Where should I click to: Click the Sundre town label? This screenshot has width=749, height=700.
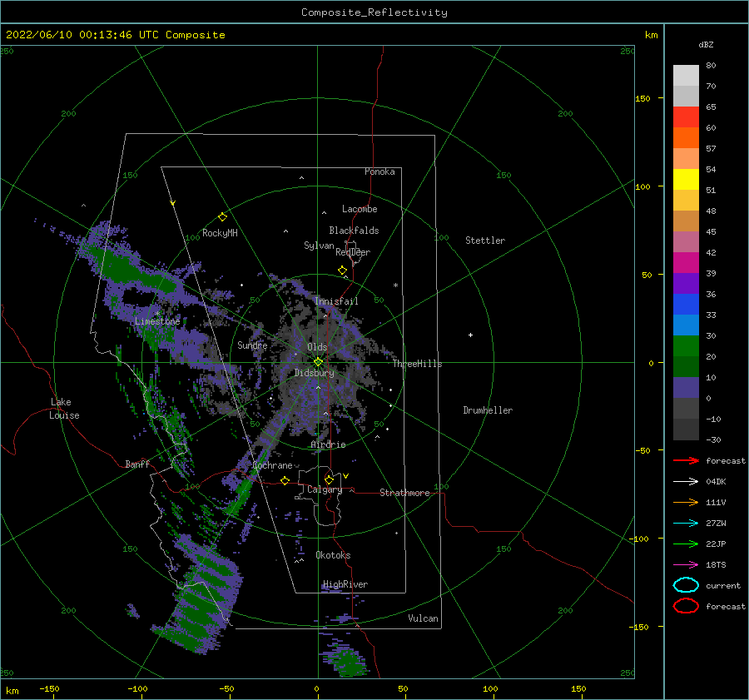252,345
